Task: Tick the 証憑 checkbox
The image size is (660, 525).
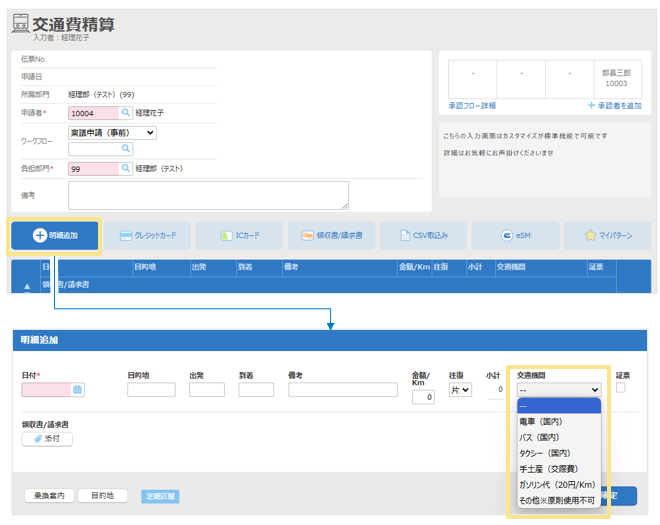Action: pos(620,388)
